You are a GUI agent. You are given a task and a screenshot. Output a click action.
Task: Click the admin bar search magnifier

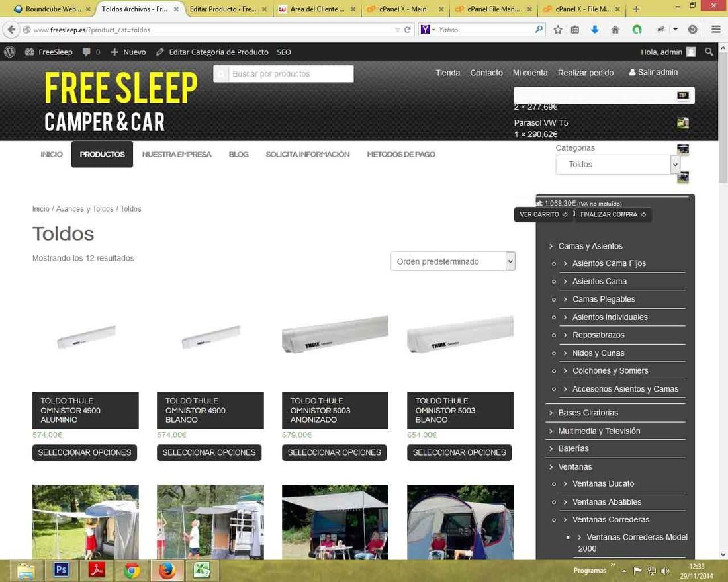pos(709,52)
